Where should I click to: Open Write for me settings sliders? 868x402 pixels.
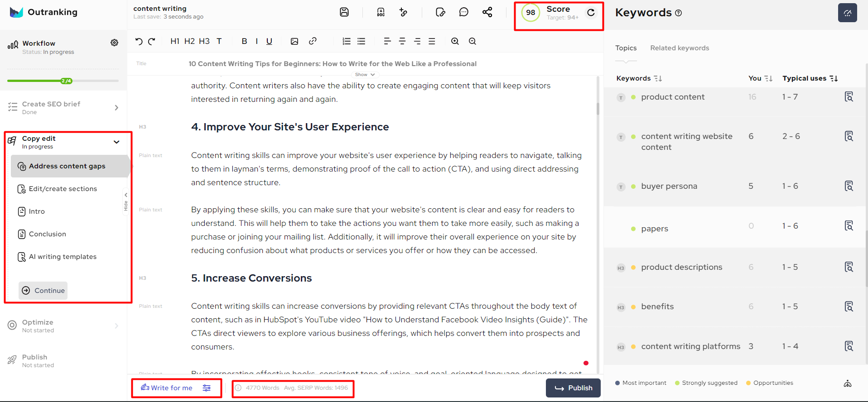click(207, 388)
